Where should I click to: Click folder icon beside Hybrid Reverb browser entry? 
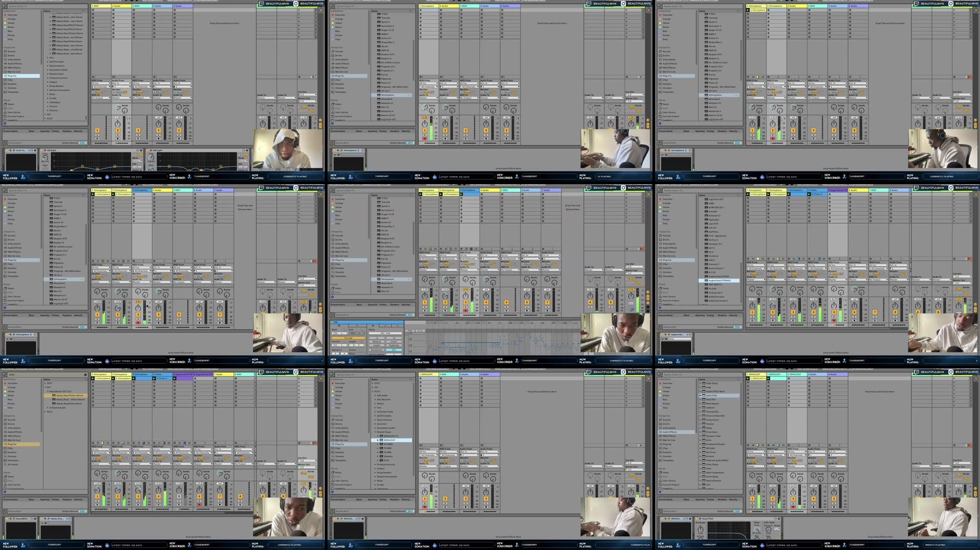pos(704,480)
